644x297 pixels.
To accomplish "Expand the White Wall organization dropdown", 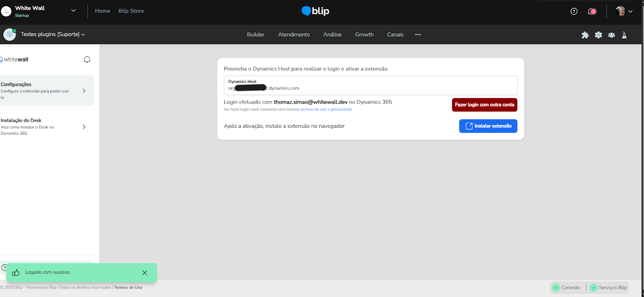I will click(x=73, y=11).
